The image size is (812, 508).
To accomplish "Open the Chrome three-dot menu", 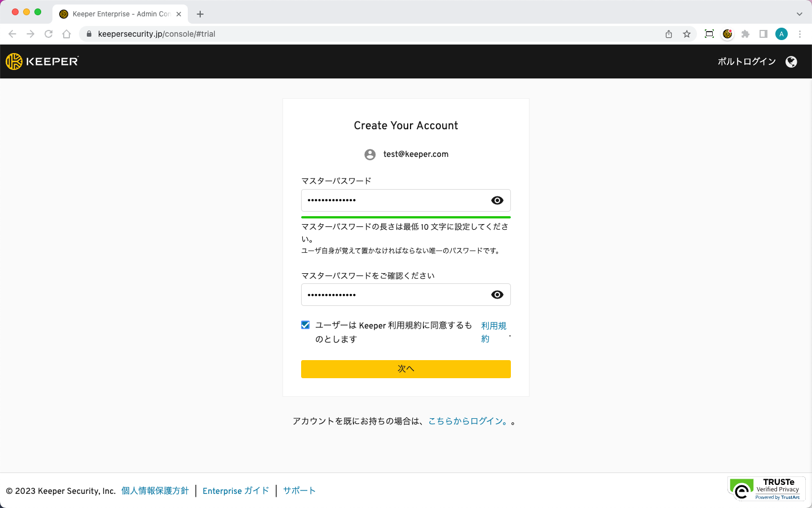I will [x=800, y=34].
